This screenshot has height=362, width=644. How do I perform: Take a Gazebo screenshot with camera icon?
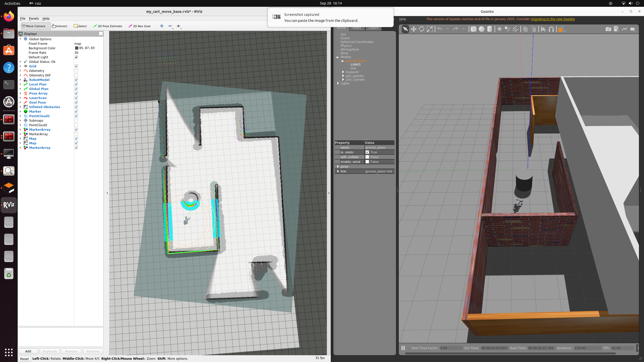coord(608,29)
